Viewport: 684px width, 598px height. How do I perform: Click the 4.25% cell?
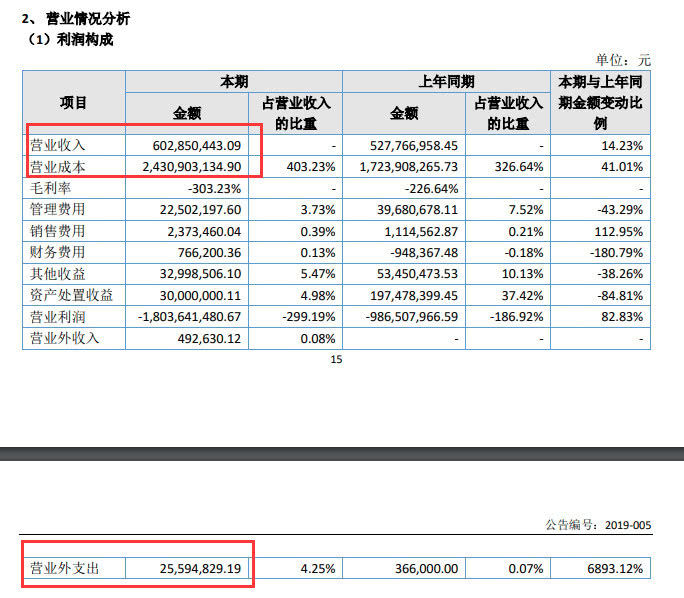(318, 568)
